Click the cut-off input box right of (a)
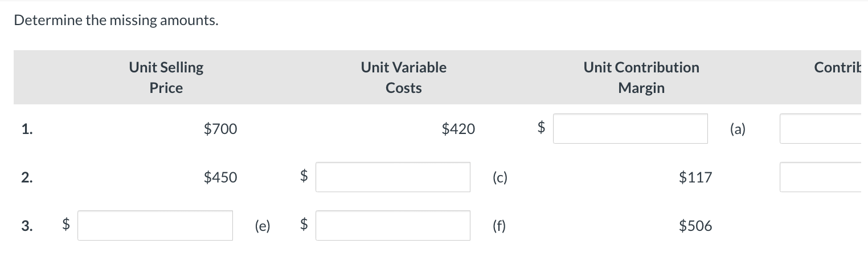This screenshot has width=868, height=260. (x=824, y=129)
